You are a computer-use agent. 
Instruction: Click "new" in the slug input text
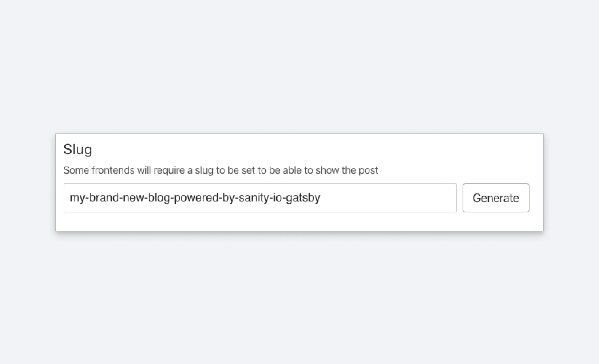[x=133, y=198]
